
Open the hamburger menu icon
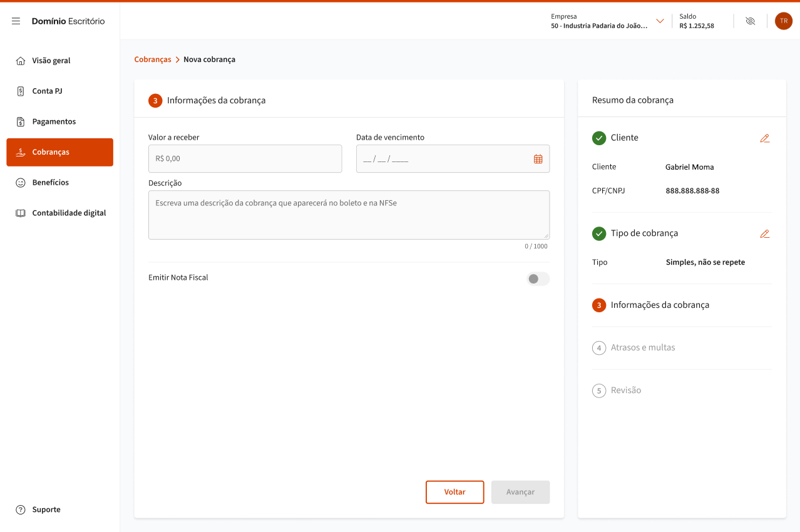(x=16, y=21)
